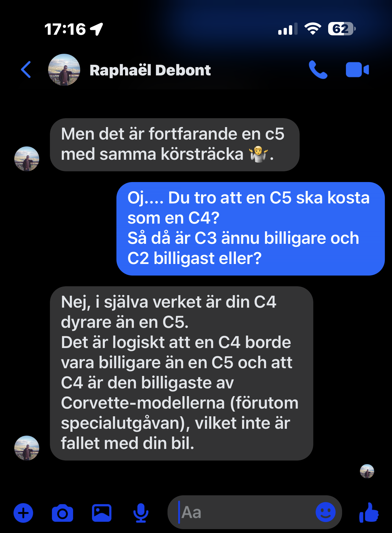Record a voice message with the microphone
Image resolution: width=392 pixels, height=533 pixels.
tap(141, 513)
